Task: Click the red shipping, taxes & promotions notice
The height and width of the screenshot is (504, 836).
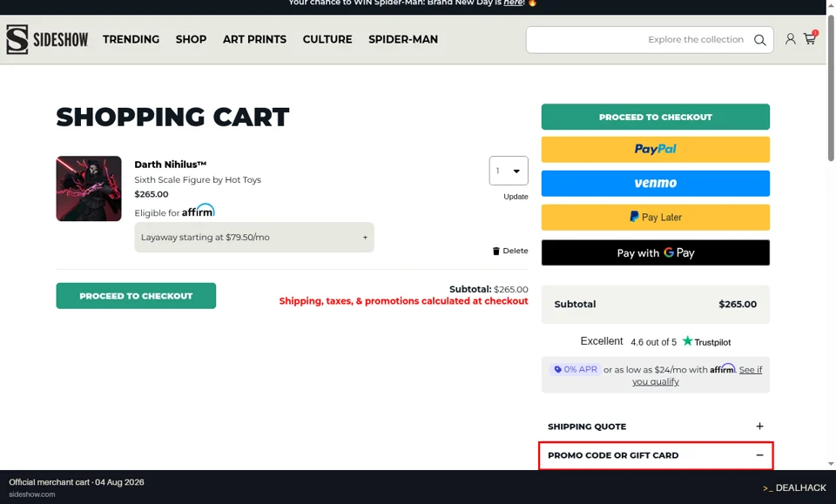Action: coord(403,301)
